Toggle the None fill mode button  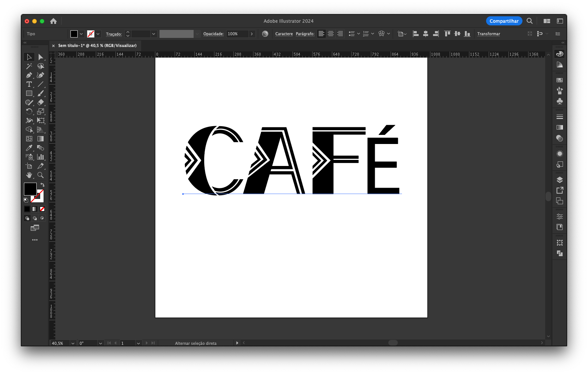click(42, 209)
